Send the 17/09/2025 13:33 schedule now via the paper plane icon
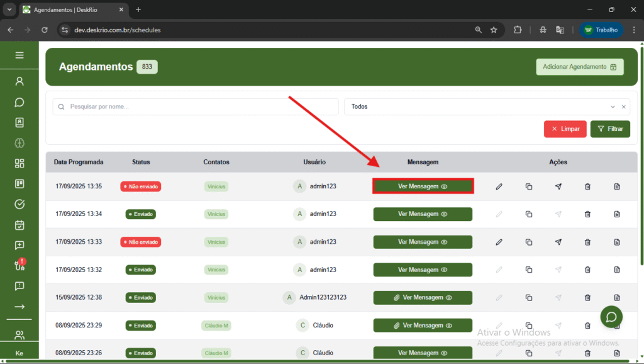Screen dimensions: 644x364 [558, 242]
